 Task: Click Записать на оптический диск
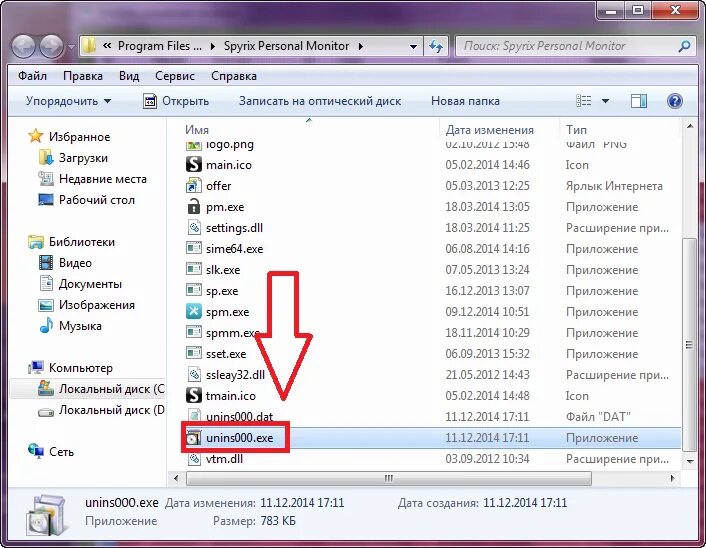point(320,101)
